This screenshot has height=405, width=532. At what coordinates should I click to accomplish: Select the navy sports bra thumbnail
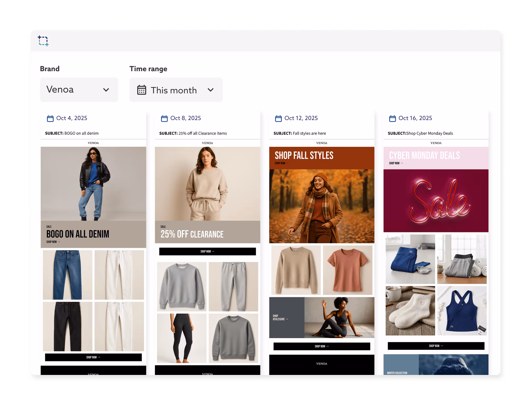(x=462, y=311)
